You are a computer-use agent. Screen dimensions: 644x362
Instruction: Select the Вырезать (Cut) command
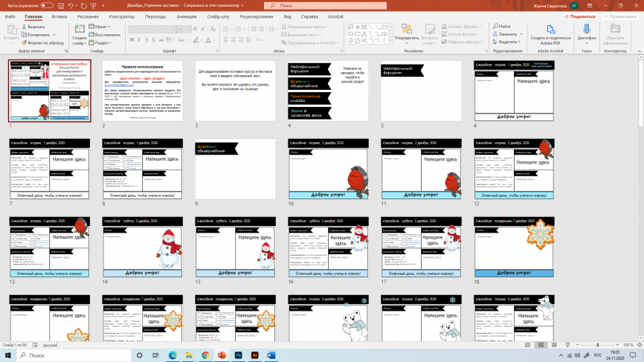point(33,27)
